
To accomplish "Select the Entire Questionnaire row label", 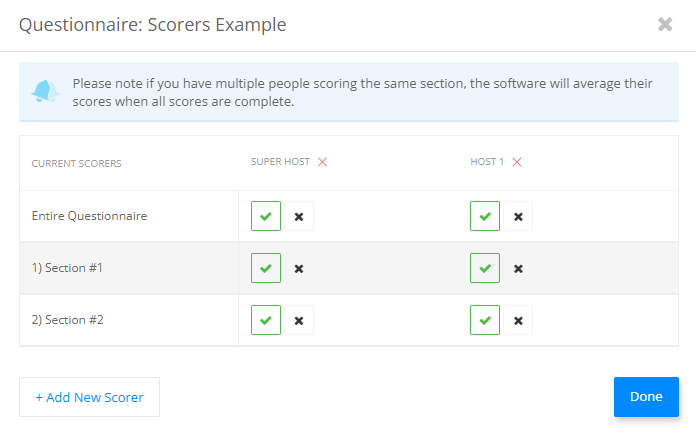I will (x=89, y=216).
